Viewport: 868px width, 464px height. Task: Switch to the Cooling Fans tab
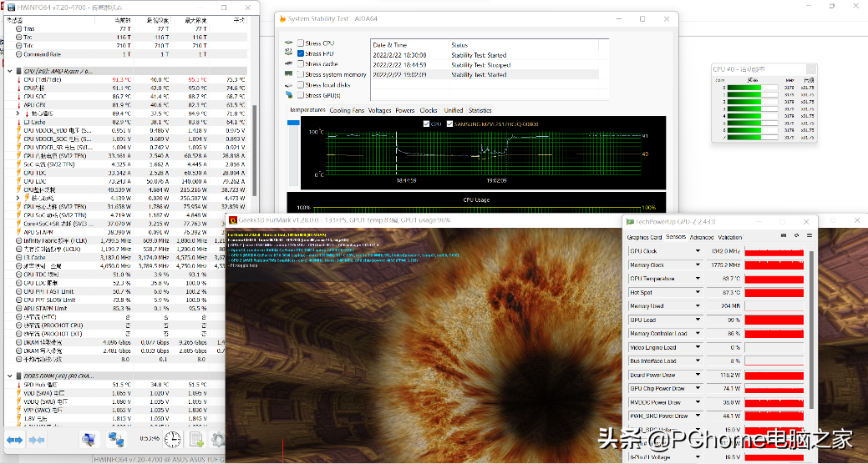[x=347, y=110]
